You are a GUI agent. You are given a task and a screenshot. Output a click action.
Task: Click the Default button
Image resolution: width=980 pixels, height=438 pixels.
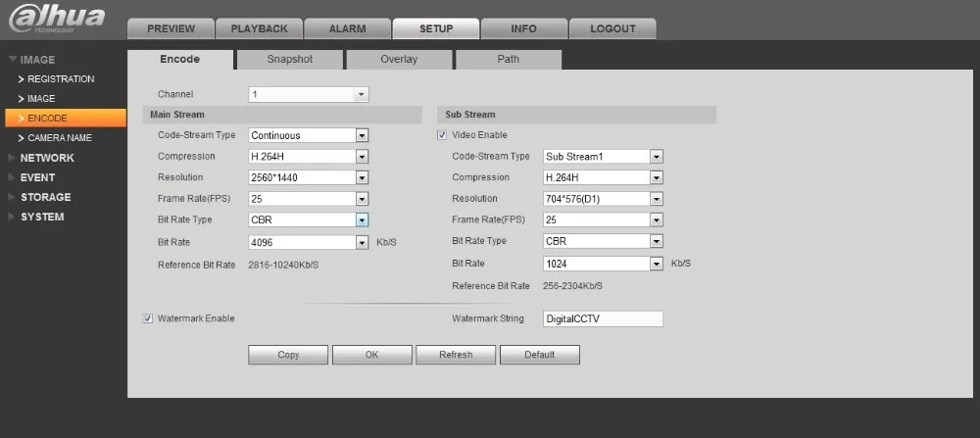tap(539, 355)
